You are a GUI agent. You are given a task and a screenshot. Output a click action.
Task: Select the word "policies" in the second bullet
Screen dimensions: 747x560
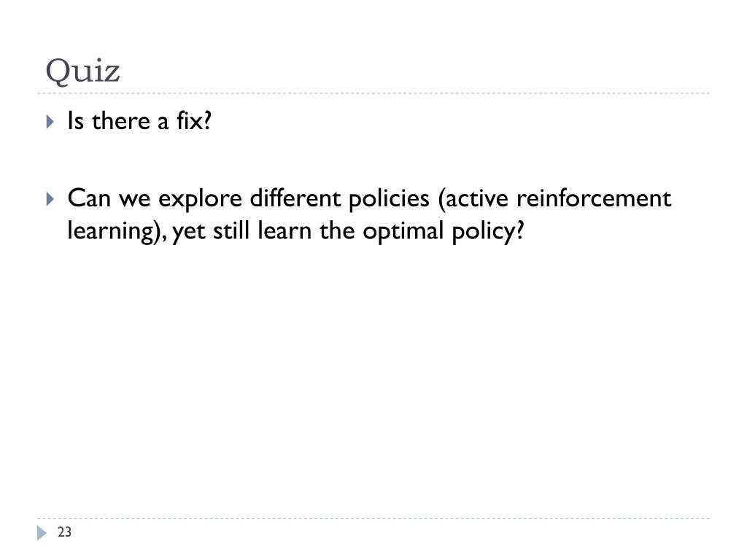coord(389,200)
